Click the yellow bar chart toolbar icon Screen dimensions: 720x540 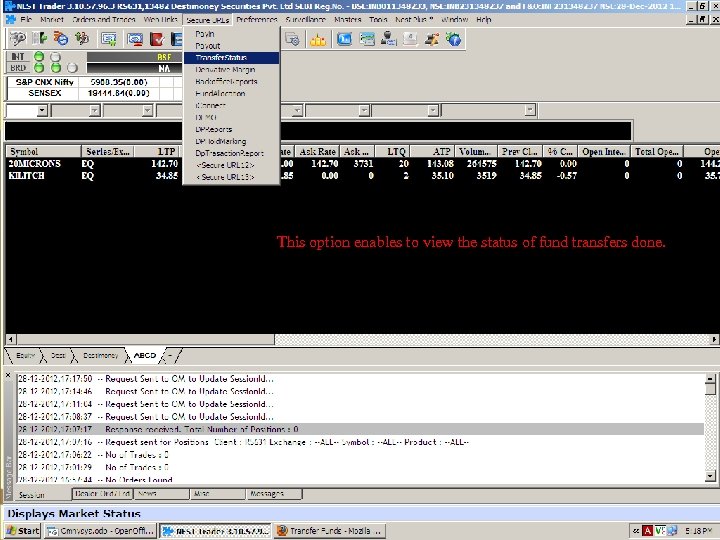coord(317,39)
